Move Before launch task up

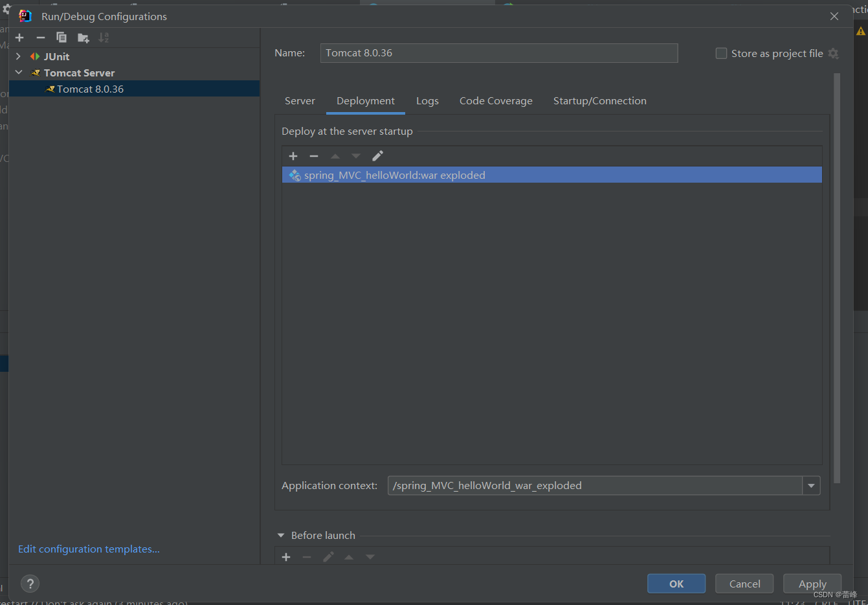(349, 557)
